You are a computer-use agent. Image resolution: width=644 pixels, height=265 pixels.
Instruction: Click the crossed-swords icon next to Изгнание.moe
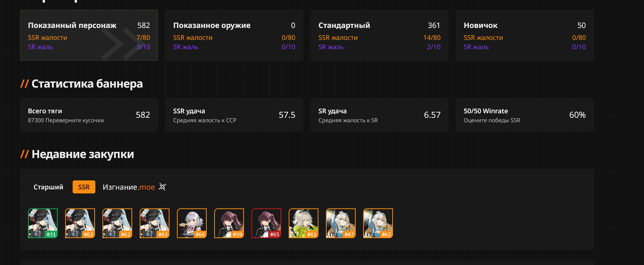[162, 187]
